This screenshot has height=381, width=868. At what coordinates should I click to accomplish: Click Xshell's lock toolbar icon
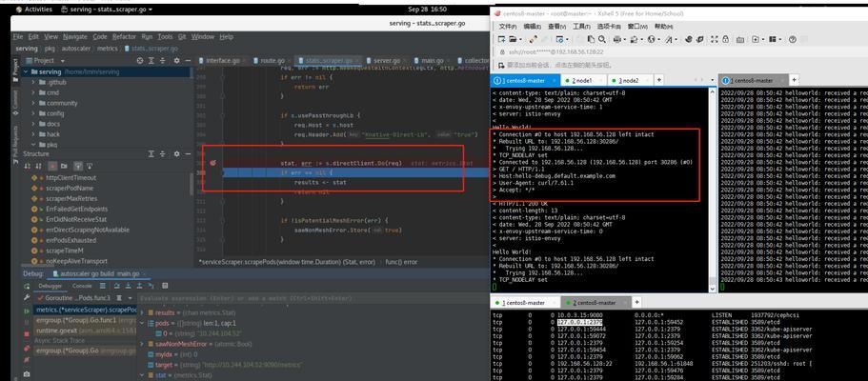[726, 39]
